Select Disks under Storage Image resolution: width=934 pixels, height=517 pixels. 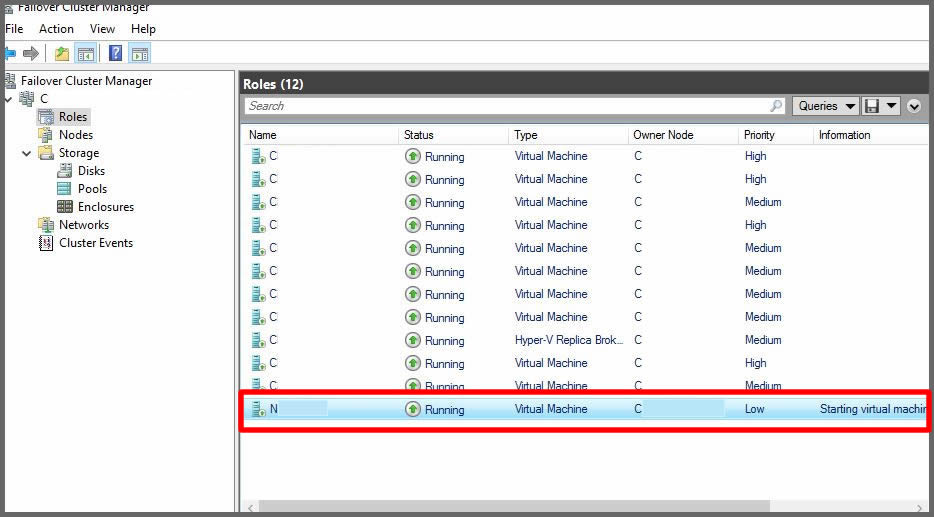point(91,171)
